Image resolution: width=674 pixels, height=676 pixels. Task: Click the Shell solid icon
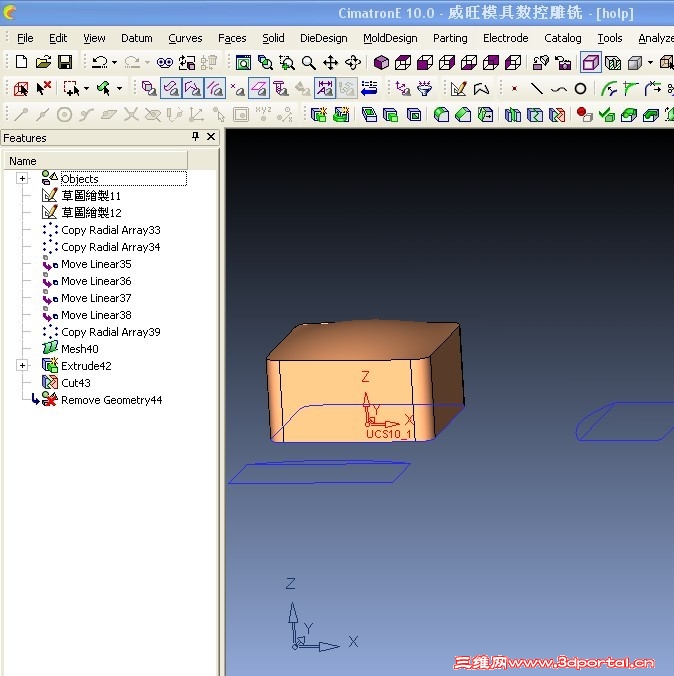pyautogui.click(x=414, y=115)
